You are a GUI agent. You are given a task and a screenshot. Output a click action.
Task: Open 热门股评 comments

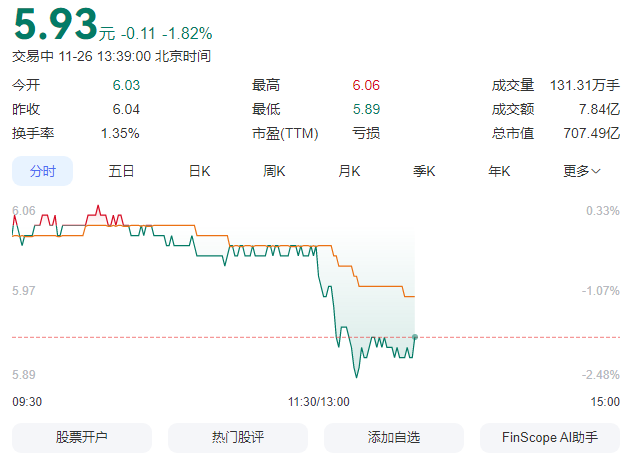[238, 437]
